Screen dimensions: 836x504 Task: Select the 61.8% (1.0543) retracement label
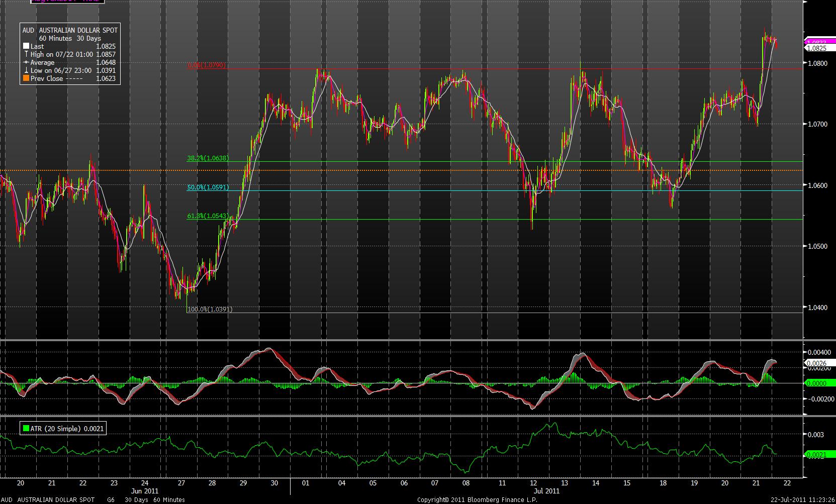tap(208, 216)
